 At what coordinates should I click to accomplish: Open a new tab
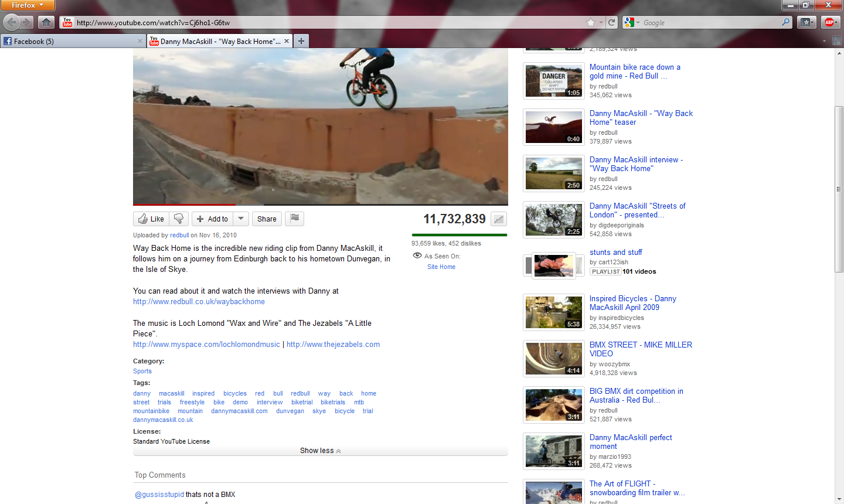click(301, 41)
